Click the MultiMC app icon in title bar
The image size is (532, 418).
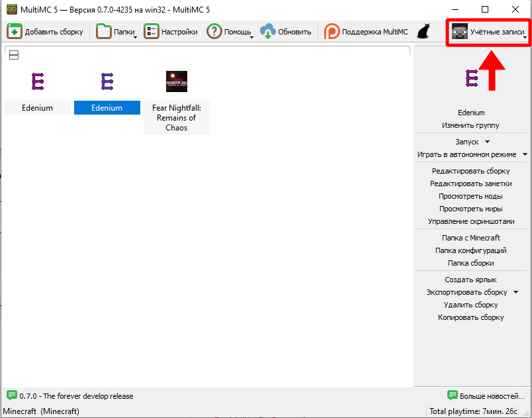pos(12,9)
